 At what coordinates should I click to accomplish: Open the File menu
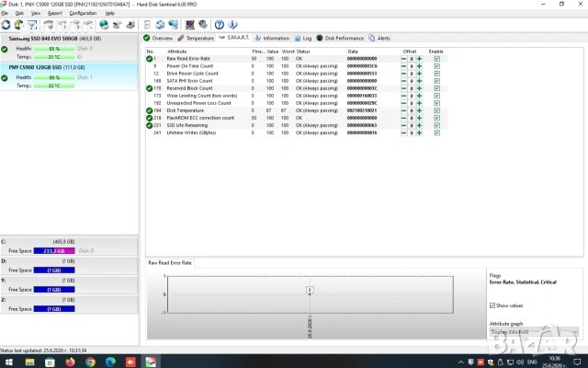click(x=5, y=13)
